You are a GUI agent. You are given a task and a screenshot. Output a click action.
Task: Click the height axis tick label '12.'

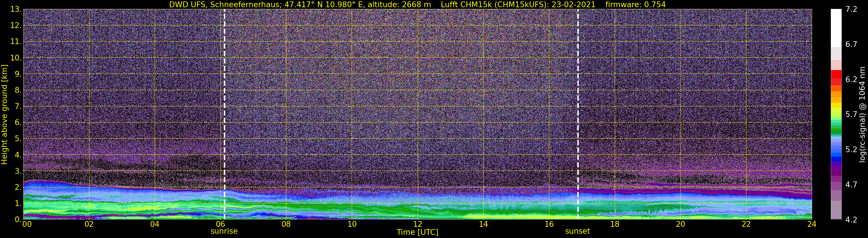click(x=16, y=26)
